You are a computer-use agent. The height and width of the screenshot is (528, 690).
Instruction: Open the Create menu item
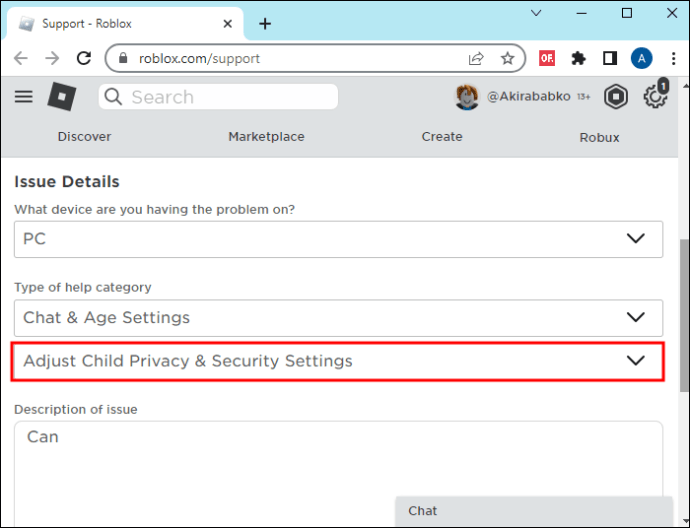tap(442, 137)
